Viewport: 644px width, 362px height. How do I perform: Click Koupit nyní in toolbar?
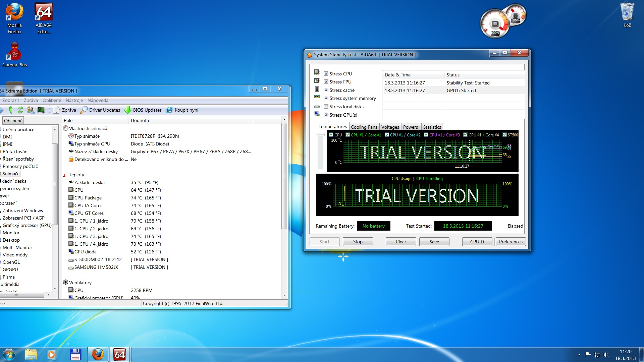pos(182,110)
